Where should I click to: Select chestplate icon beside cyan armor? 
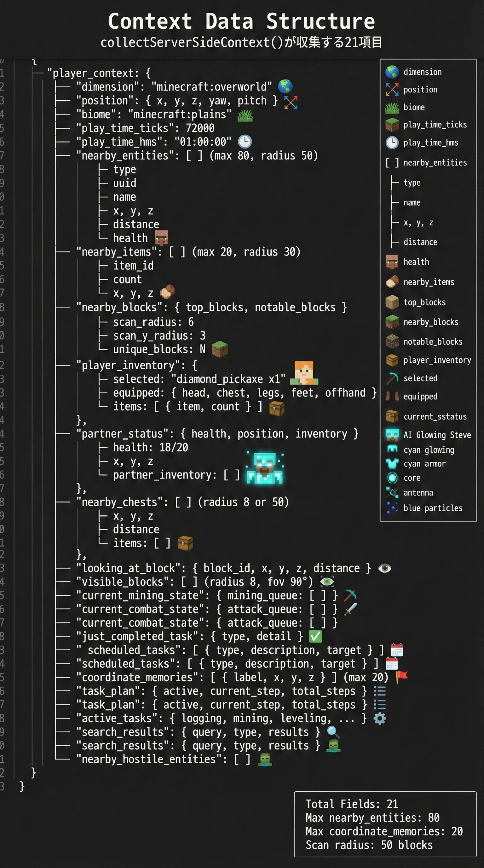click(x=392, y=463)
